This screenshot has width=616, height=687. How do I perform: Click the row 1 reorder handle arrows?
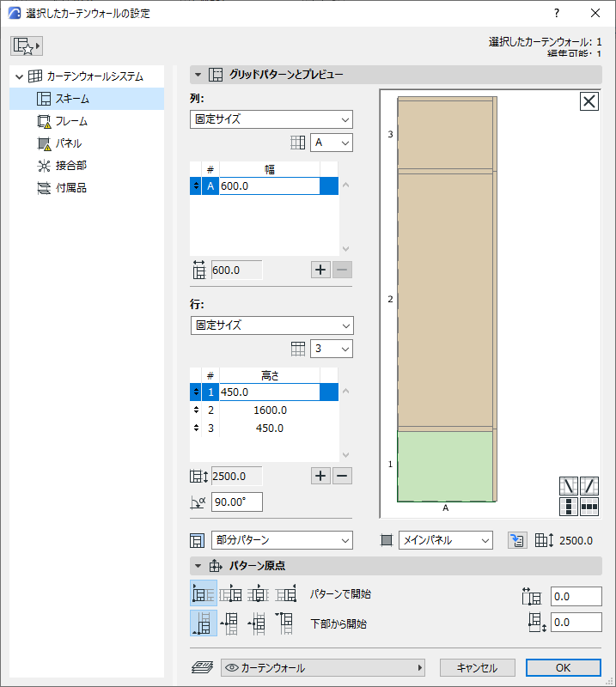(196, 392)
